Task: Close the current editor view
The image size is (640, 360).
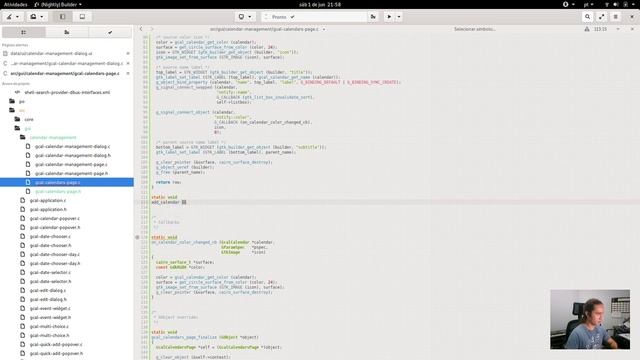Action: 632,29
